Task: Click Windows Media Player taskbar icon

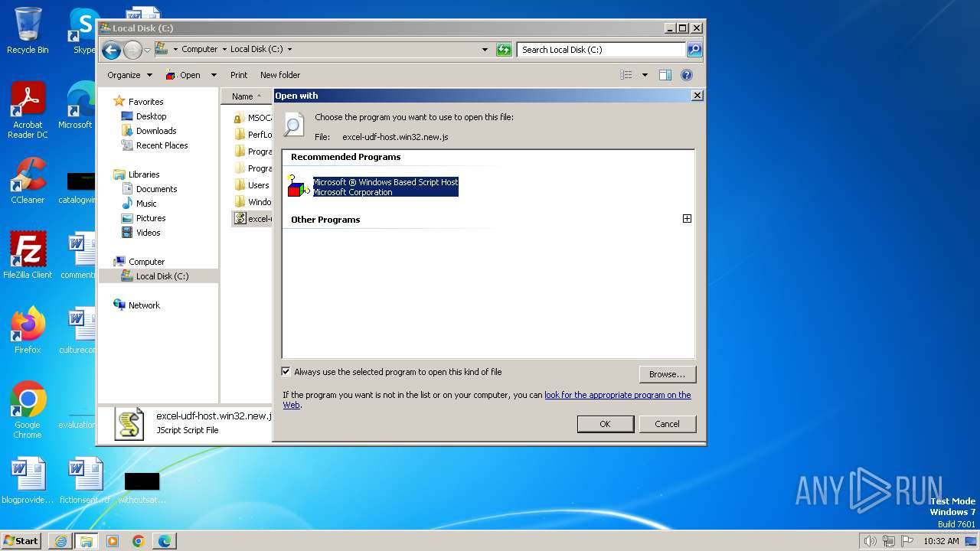Action: click(113, 541)
